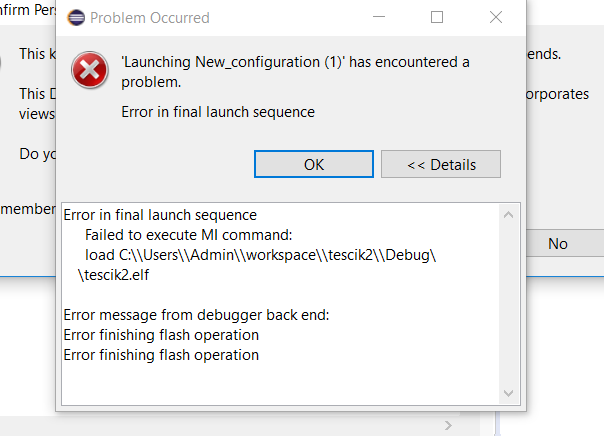Click the details pane scroll-up arrow
The height and width of the screenshot is (436, 604).
[508, 215]
